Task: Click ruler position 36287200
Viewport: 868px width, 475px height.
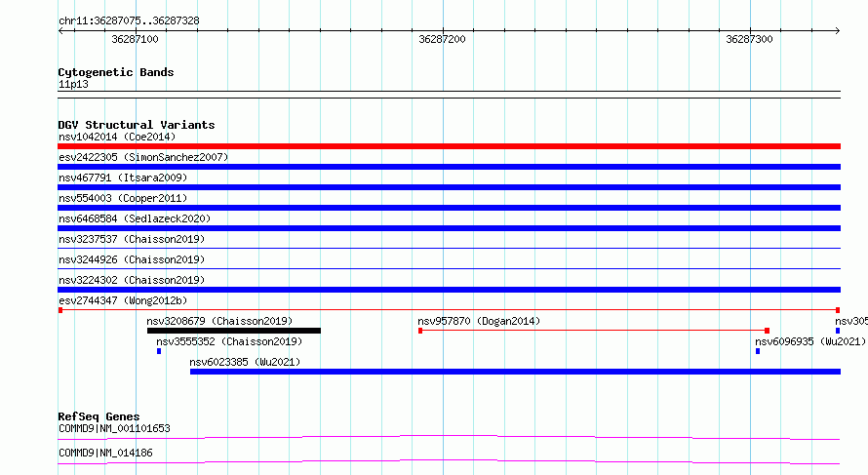Action: coord(442,39)
